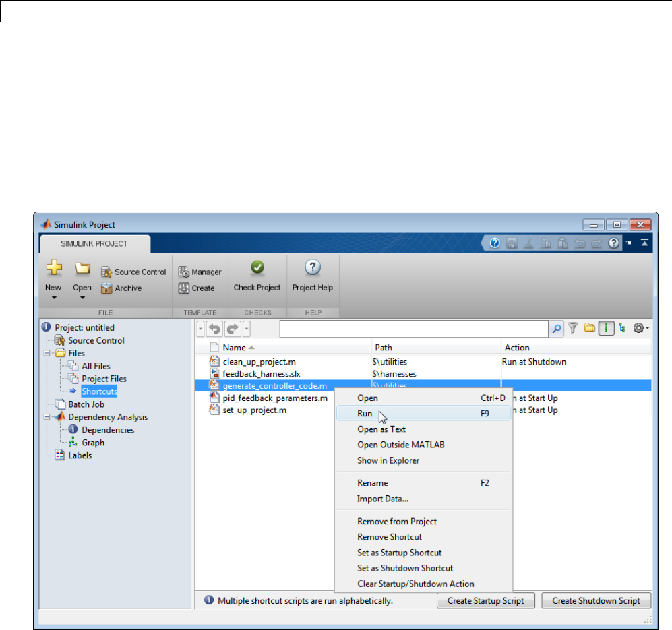Click the Archive button in the ribbon
Screen dimensions: 672x630
click(121, 288)
